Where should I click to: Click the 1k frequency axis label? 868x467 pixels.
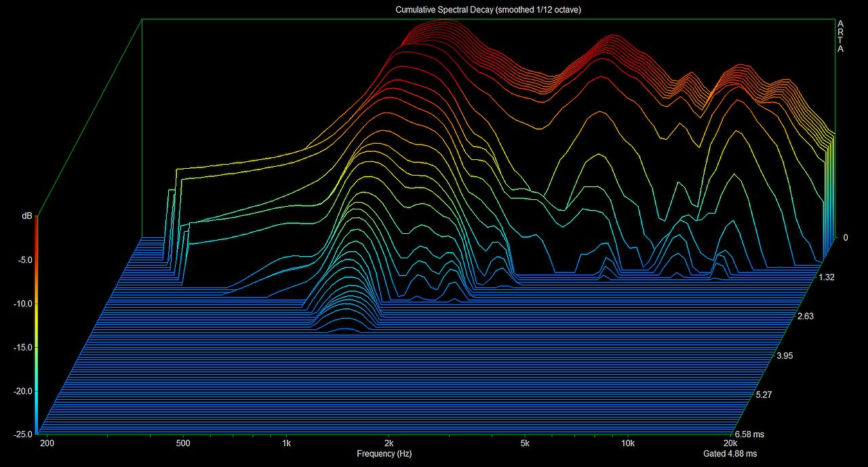pyautogui.click(x=286, y=444)
